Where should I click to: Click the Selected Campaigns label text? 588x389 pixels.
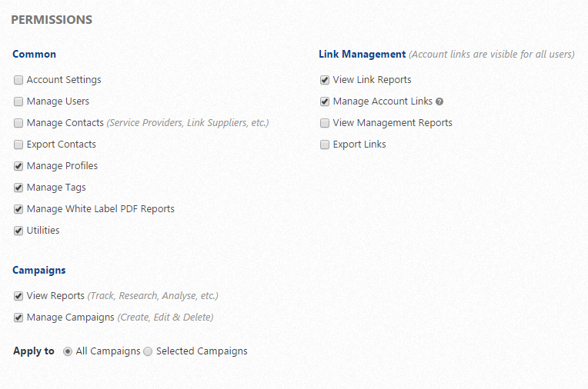tap(202, 351)
